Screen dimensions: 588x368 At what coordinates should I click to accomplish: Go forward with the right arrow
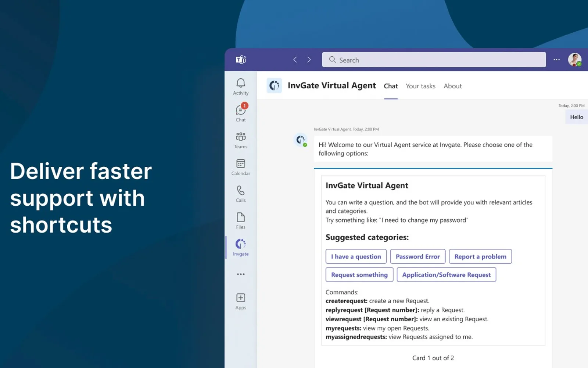(309, 60)
